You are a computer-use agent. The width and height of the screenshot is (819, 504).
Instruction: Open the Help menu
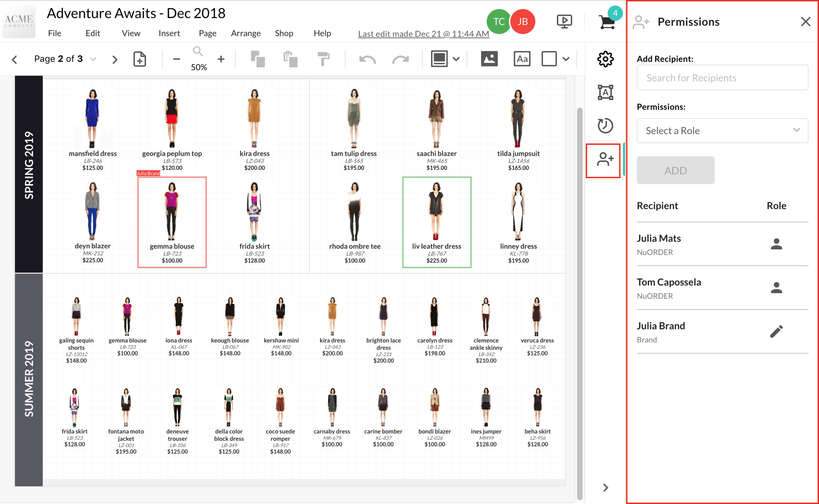[x=322, y=33]
